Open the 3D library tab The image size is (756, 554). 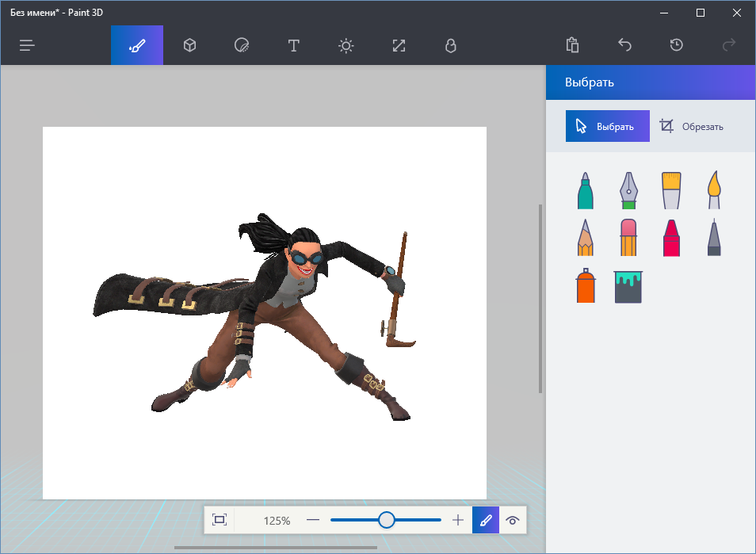pos(451,45)
